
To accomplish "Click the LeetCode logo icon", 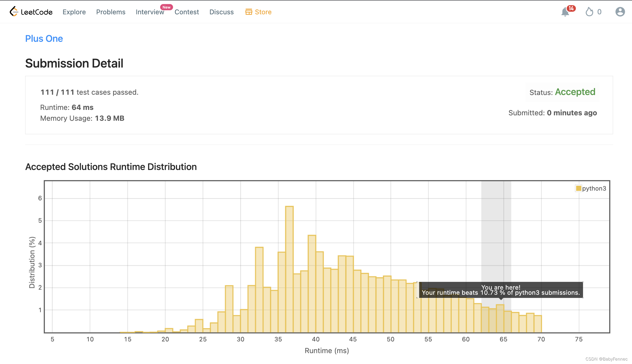I will (13, 11).
